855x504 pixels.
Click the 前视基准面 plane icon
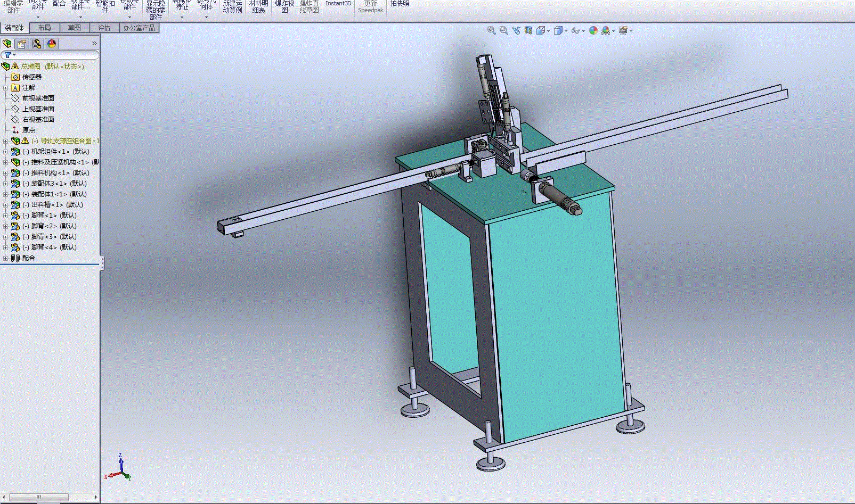(15, 98)
